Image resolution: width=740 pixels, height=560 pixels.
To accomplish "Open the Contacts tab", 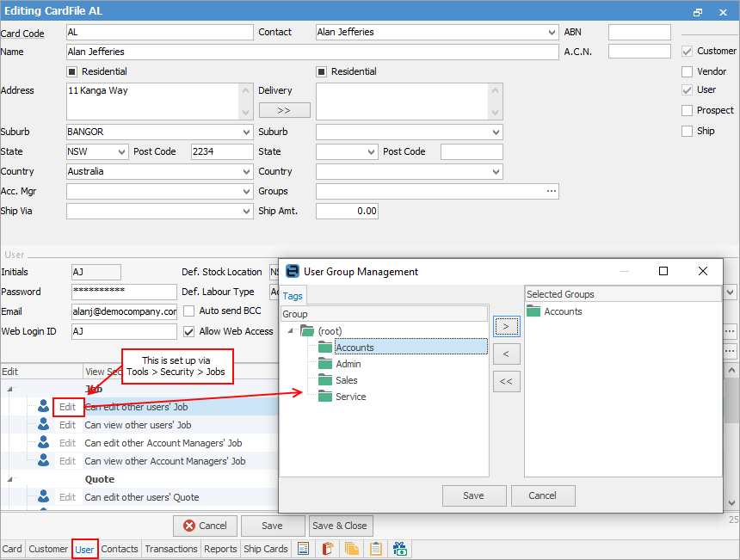I will tap(120, 549).
